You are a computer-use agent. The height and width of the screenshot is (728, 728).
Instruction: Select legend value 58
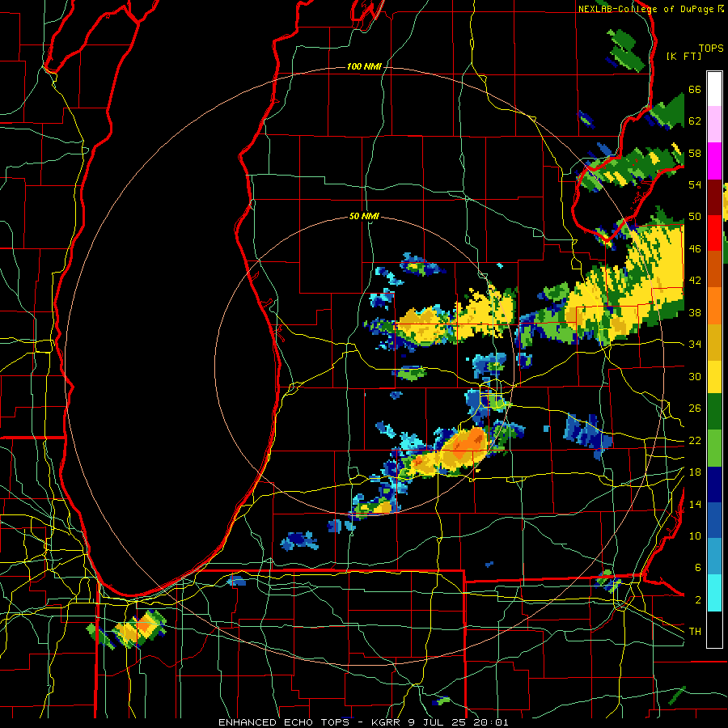point(695,153)
